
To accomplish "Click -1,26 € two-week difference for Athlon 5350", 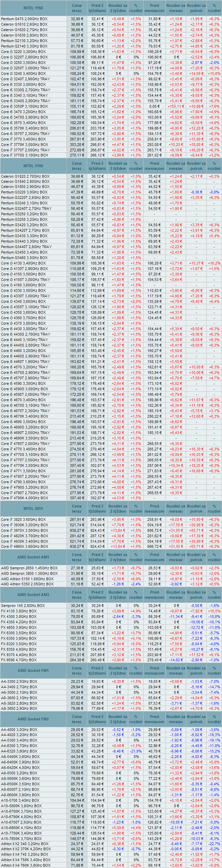I will [x=118, y=584].
